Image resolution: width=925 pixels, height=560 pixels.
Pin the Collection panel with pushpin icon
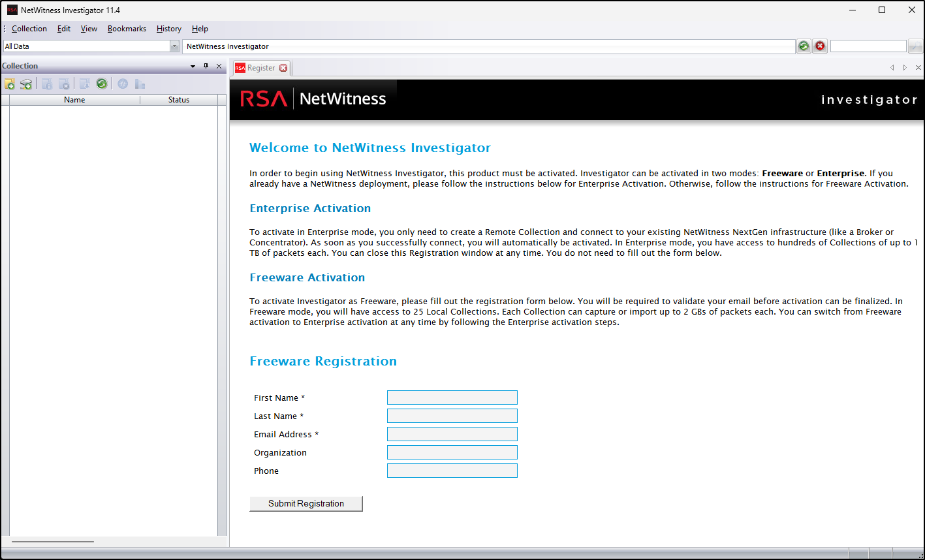click(x=206, y=66)
